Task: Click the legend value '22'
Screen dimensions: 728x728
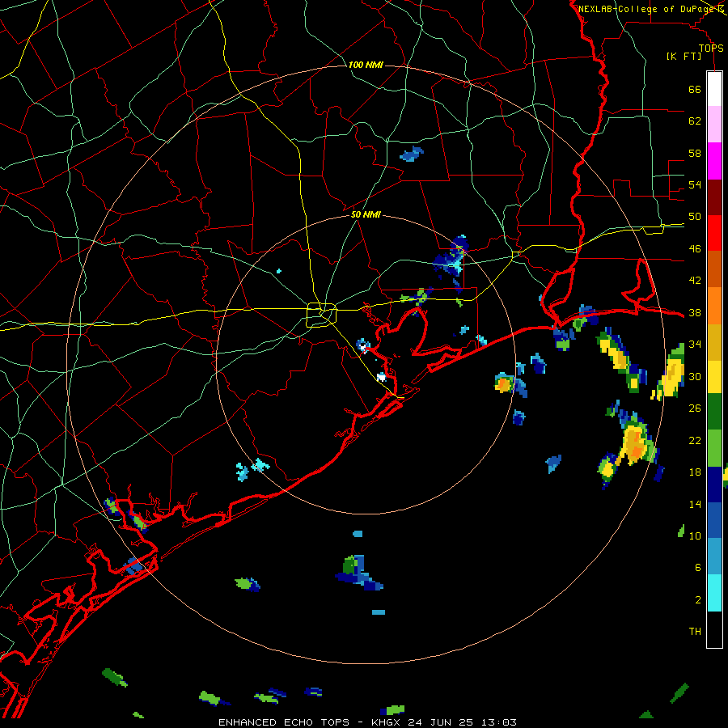Action: tap(695, 441)
